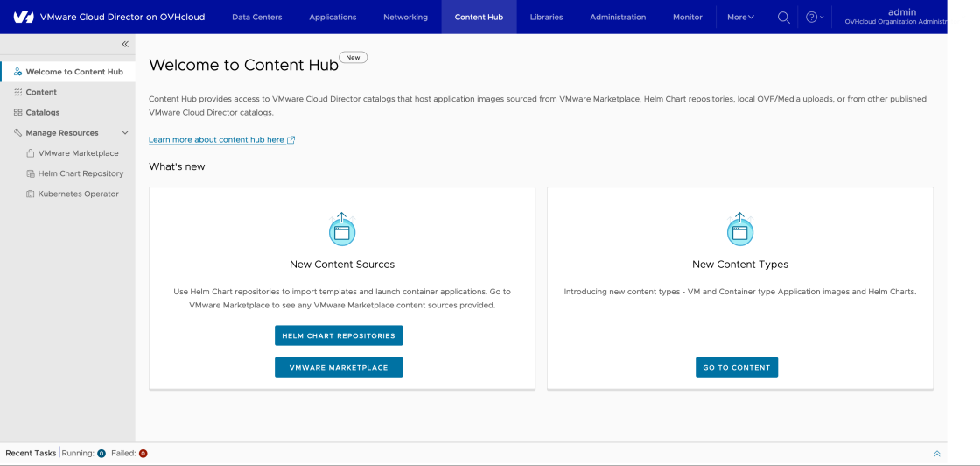
Task: Open Catalogs in the sidebar
Action: [x=68, y=113]
